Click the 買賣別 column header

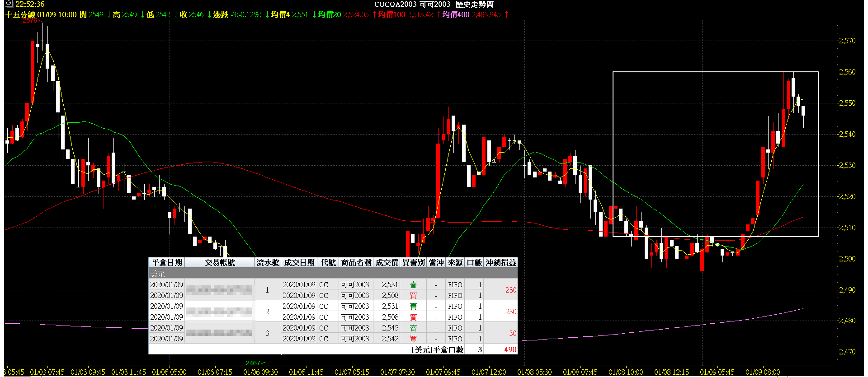(x=414, y=262)
